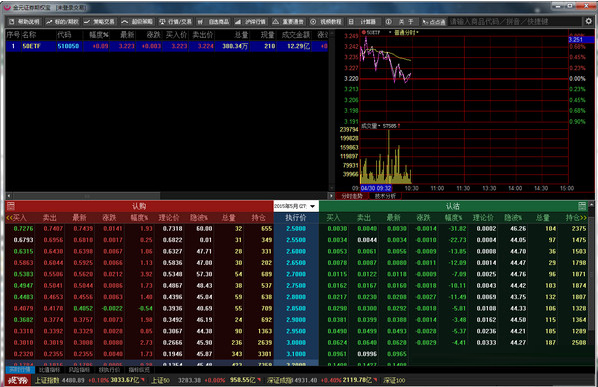Select the 风险指标 bottom tab
Screen dimensions: 598x387
coord(79,370)
